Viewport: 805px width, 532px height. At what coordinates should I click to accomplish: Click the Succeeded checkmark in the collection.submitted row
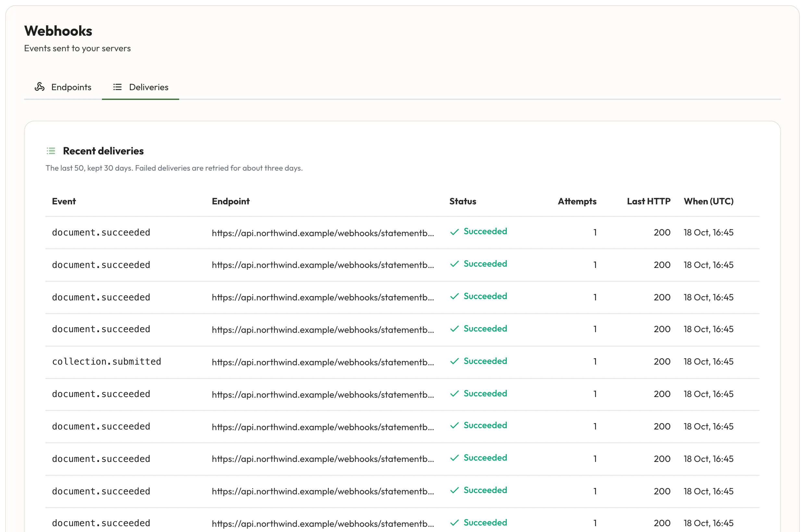tap(454, 361)
